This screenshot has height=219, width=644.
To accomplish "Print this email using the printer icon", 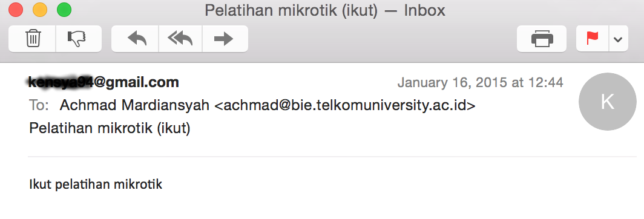I will (542, 39).
